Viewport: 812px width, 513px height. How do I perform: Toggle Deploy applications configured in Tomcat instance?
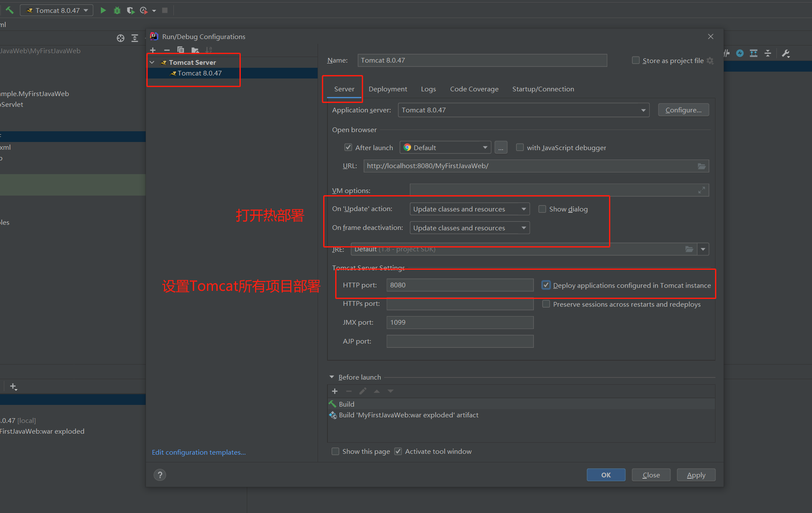point(546,285)
